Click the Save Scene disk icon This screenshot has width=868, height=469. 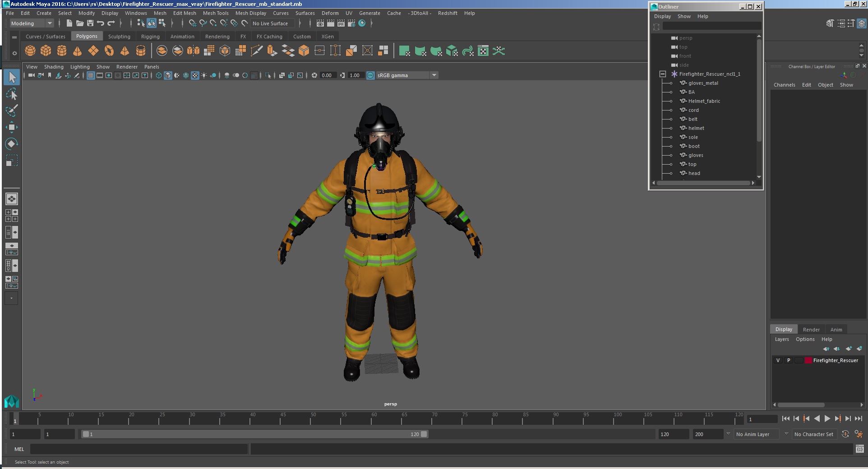pyautogui.click(x=90, y=23)
